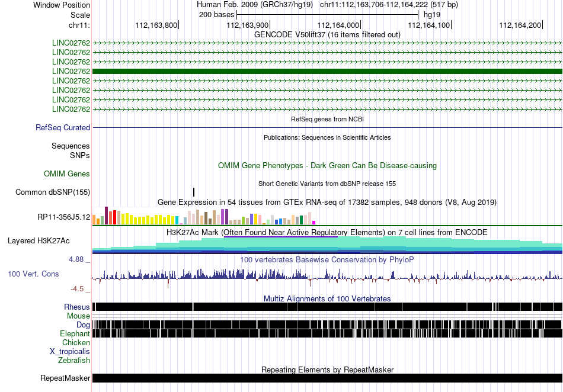The height and width of the screenshot is (392, 563).
Task: Click the last magenta bar in GTEx chart
Action: pos(314,223)
